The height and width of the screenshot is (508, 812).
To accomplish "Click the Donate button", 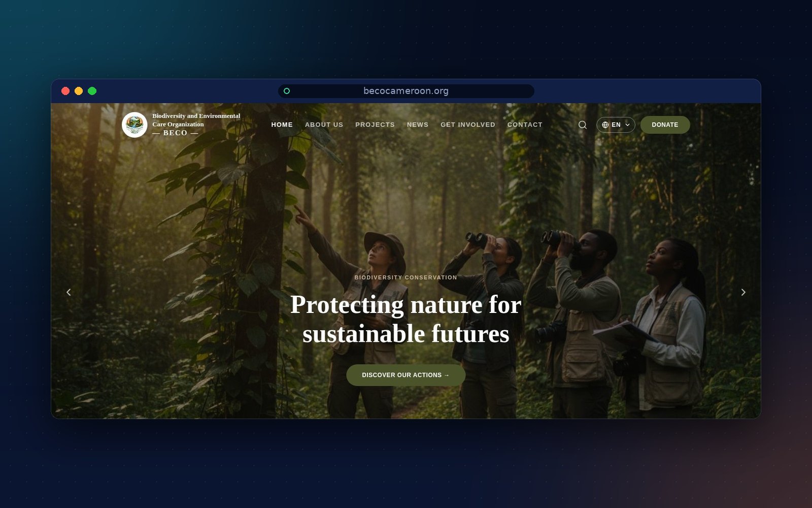I will (x=665, y=125).
